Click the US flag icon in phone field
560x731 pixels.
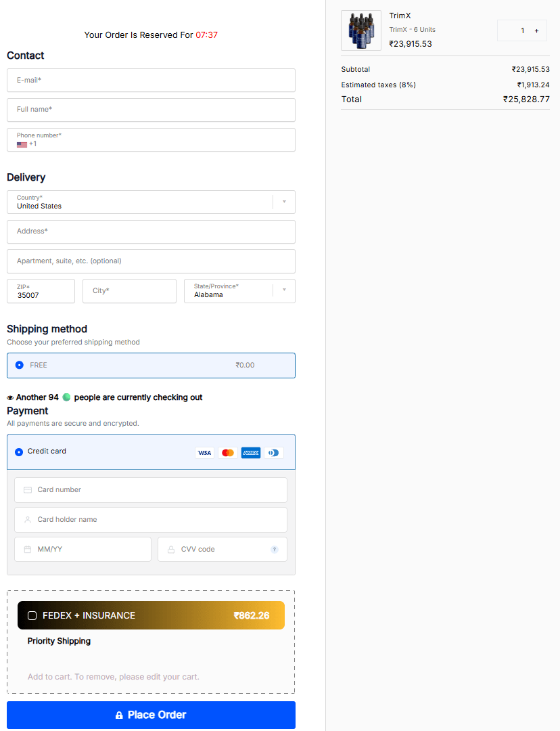[21, 143]
